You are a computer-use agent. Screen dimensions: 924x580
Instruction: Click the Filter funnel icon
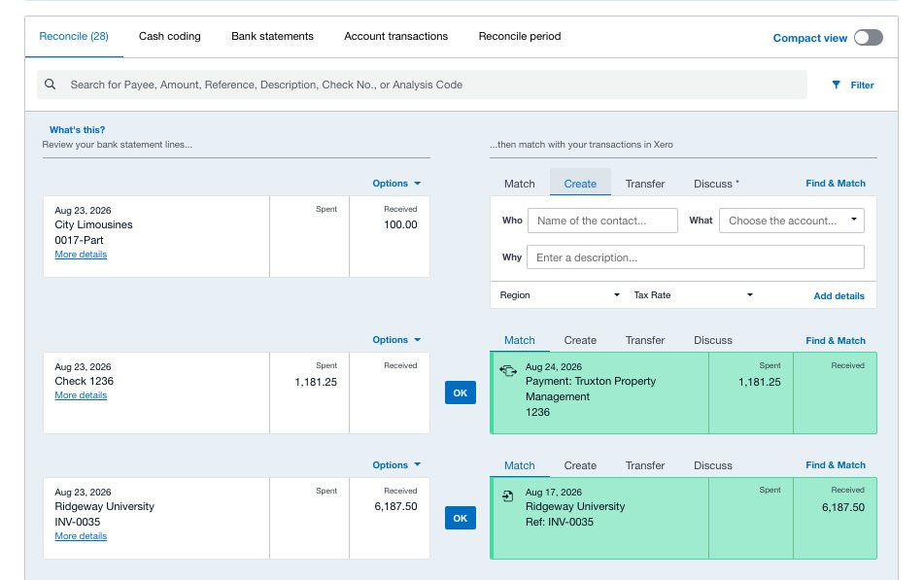pos(836,85)
